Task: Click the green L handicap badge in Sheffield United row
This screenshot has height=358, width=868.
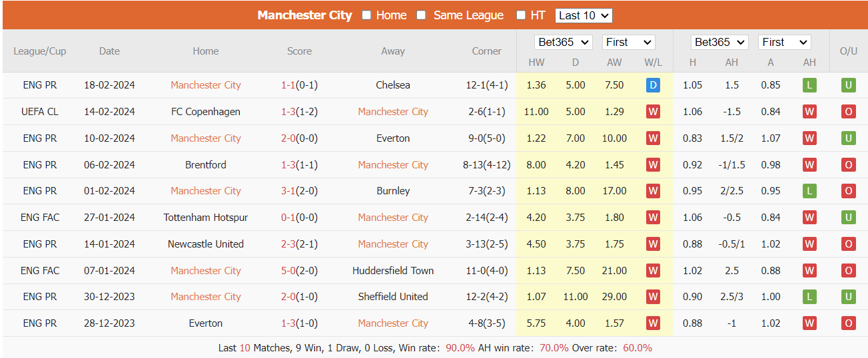Action: pyautogui.click(x=809, y=297)
